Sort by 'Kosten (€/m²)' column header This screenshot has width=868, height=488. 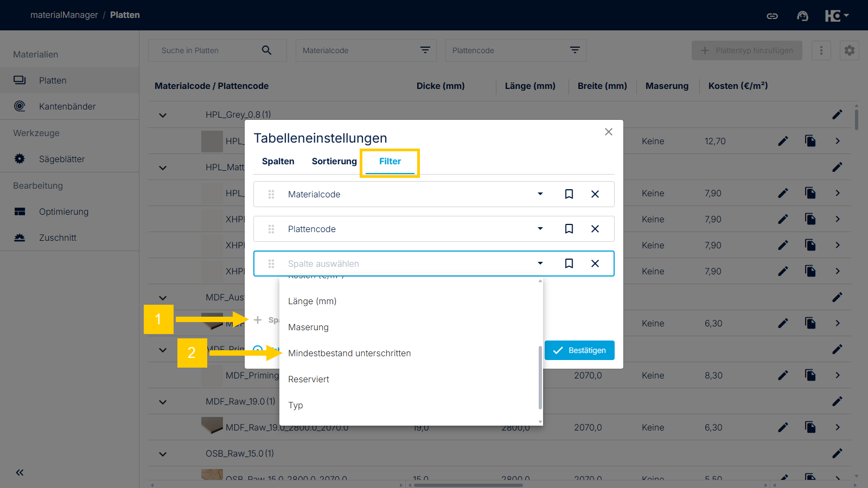738,86
